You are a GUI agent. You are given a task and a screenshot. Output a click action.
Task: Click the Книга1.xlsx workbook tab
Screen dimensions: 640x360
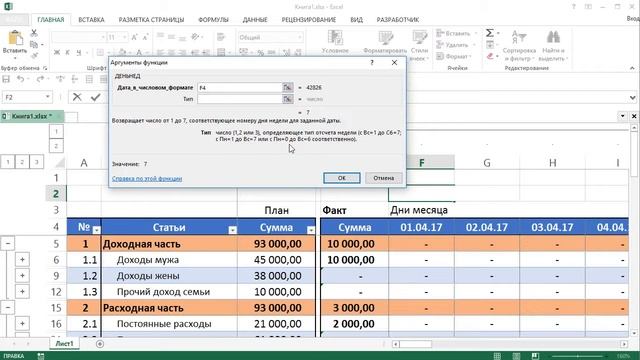31,116
